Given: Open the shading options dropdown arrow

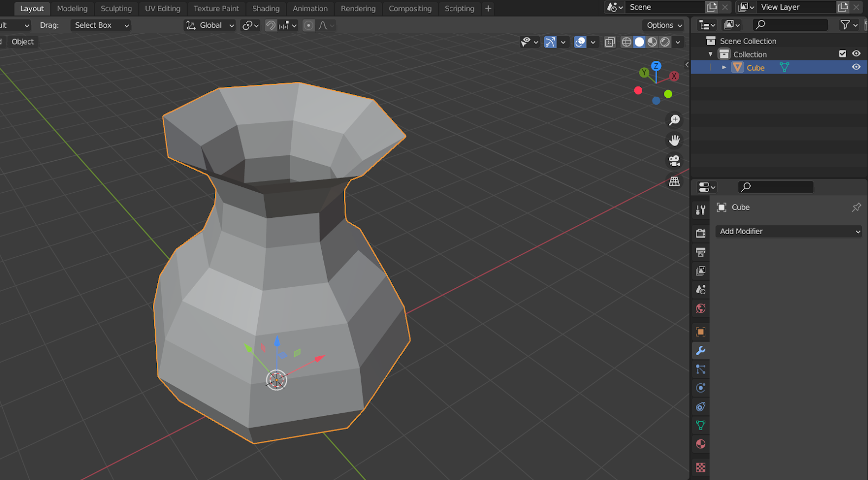Looking at the screenshot, I should pos(678,42).
